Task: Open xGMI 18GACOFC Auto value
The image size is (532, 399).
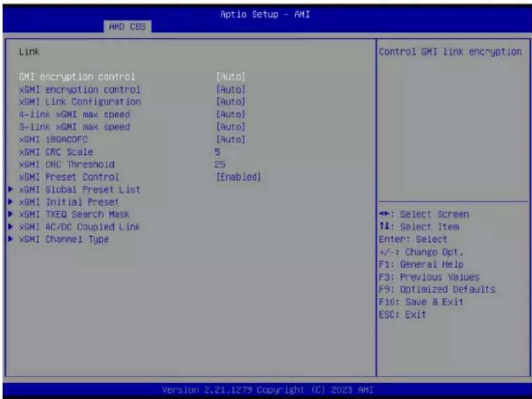Action: [231, 140]
